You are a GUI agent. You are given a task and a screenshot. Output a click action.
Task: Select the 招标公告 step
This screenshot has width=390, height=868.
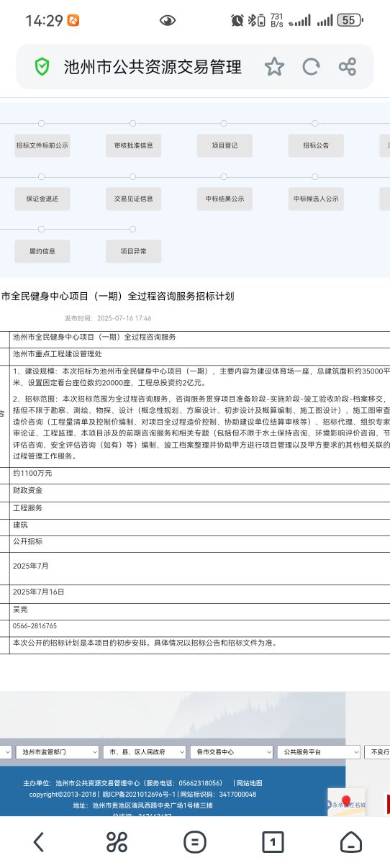pyautogui.click(x=316, y=145)
